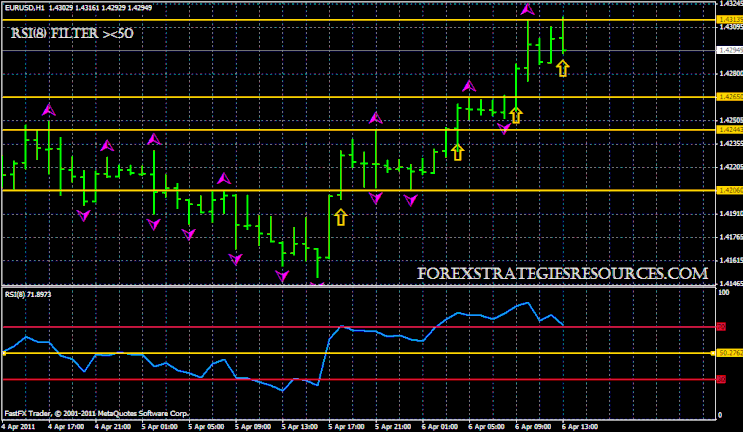This screenshot has height=432, width=743.
Task: Click the 1.43095 price axis label
Action: tap(731, 27)
